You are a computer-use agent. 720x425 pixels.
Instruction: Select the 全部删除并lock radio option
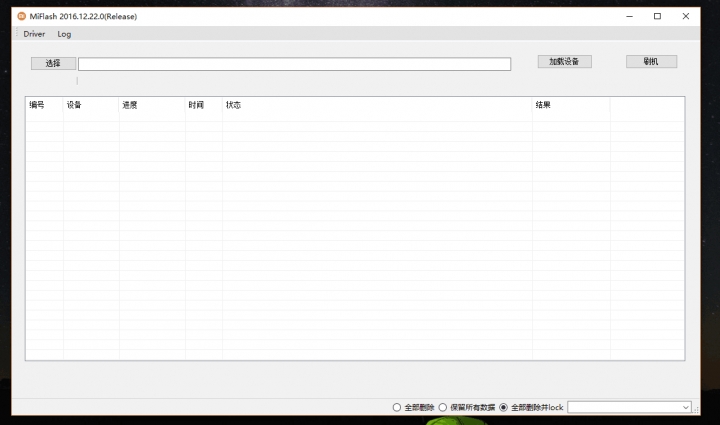click(x=531, y=408)
